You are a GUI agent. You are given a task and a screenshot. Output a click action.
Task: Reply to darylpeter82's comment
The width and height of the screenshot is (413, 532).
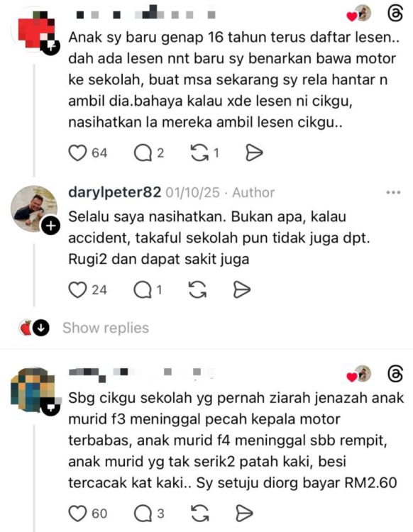click(x=143, y=290)
